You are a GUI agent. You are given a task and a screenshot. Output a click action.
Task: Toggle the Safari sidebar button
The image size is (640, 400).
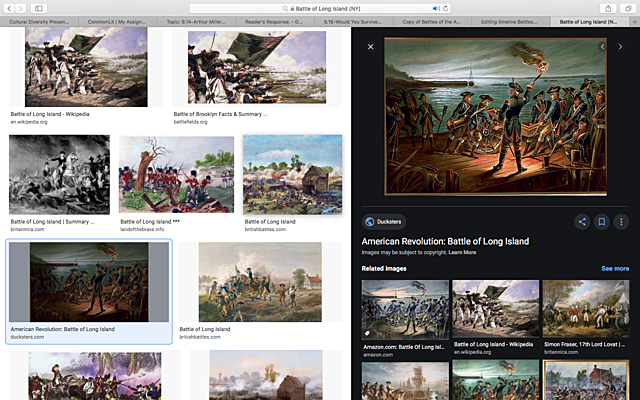point(39,8)
